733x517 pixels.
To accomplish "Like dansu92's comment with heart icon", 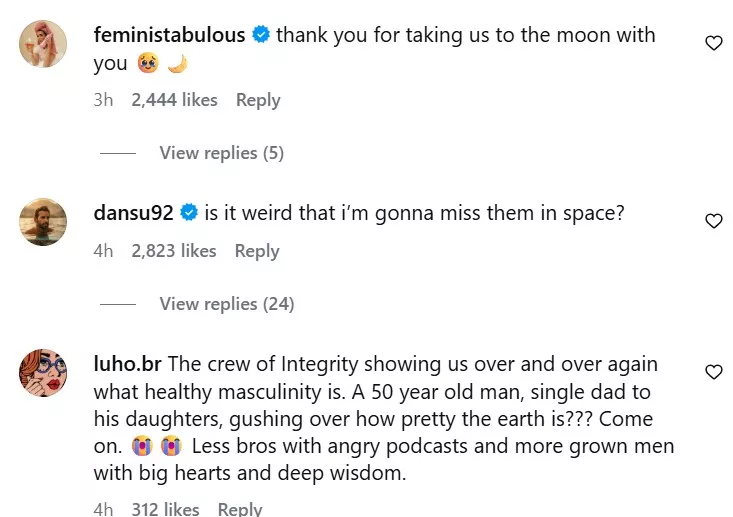I will [x=713, y=221].
